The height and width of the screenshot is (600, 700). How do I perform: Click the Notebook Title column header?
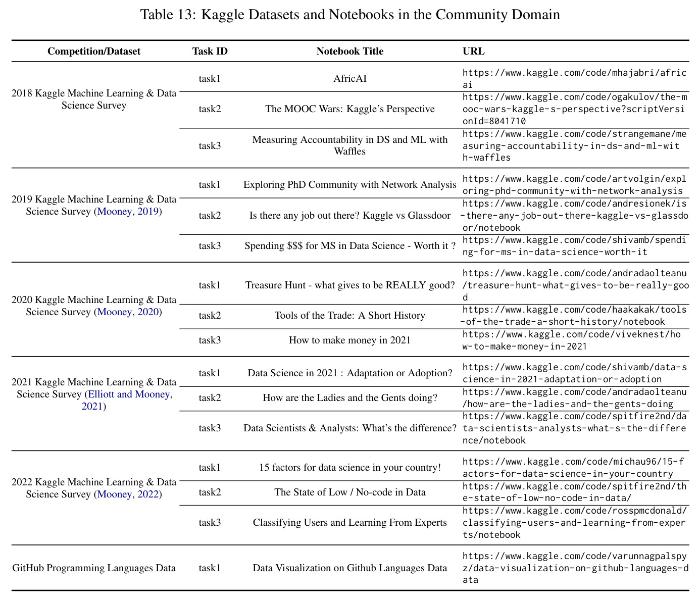(350, 51)
